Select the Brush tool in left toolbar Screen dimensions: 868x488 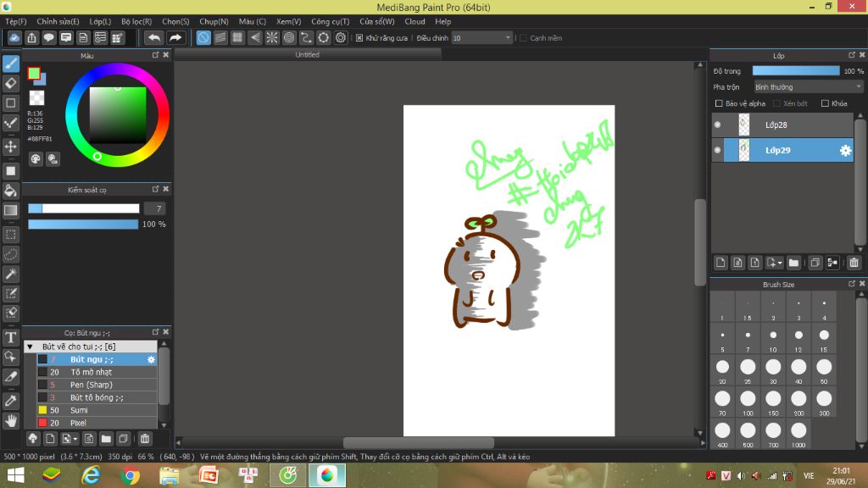click(x=10, y=64)
